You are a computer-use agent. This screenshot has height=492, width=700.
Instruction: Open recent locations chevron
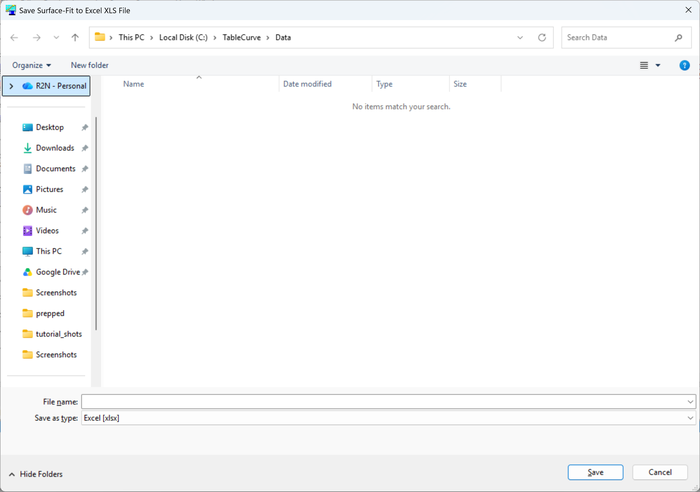tap(56, 38)
